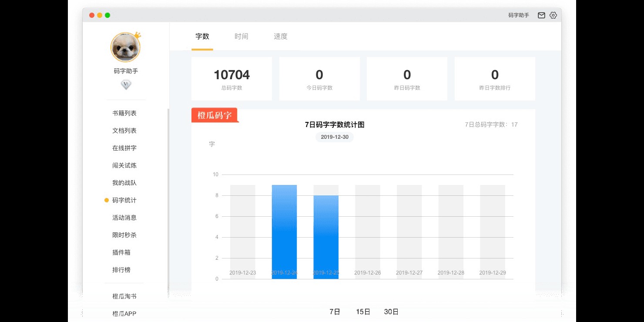Select the 字数 tab
Viewport: 644px width, 322px height.
coord(202,37)
